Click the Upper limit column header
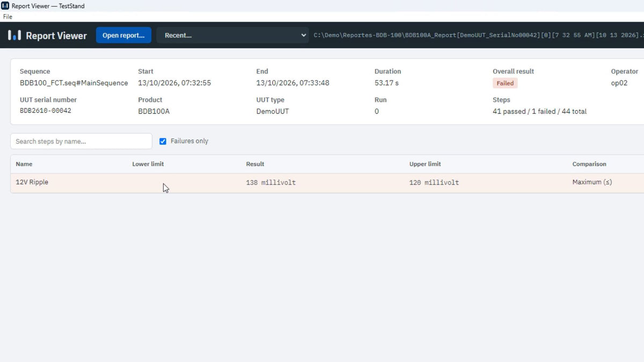Image resolution: width=644 pixels, height=362 pixels. [x=425, y=164]
